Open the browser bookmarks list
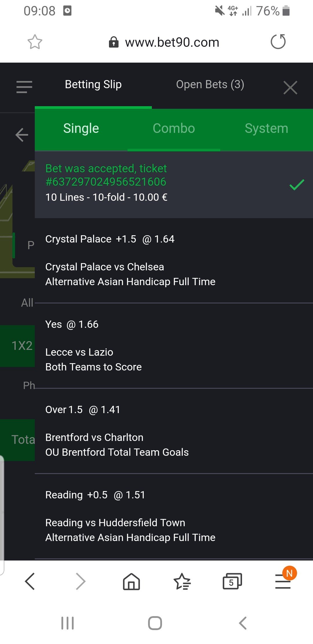The width and height of the screenshot is (313, 644). coord(182,581)
